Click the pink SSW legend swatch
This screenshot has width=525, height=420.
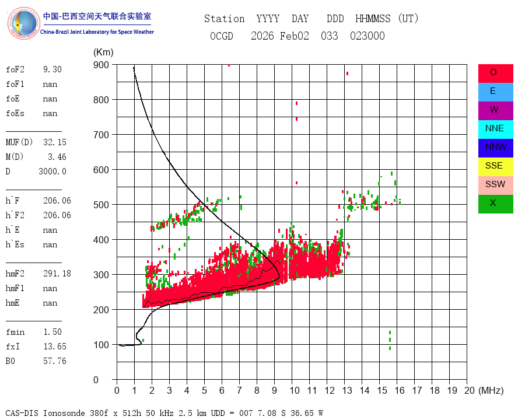[x=495, y=185]
